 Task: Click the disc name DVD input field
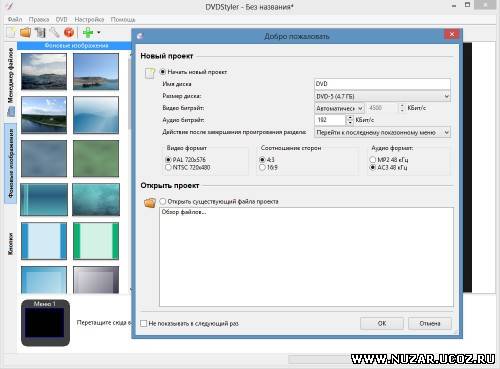(x=382, y=84)
